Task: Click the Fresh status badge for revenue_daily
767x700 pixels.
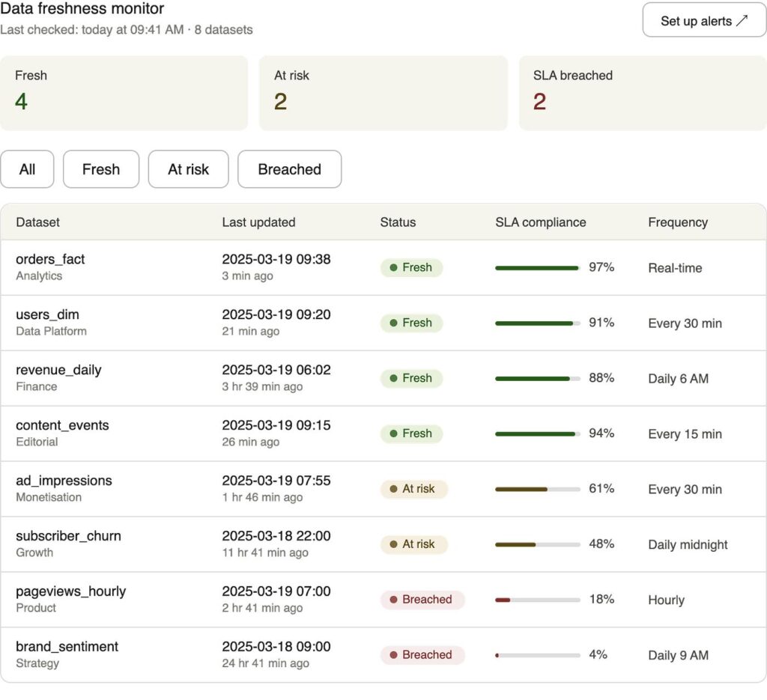Action: (411, 378)
